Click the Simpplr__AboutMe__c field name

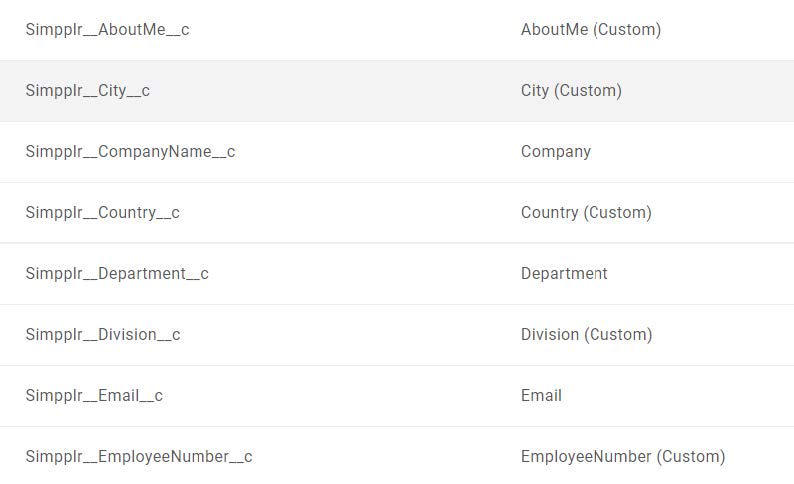[x=107, y=30]
